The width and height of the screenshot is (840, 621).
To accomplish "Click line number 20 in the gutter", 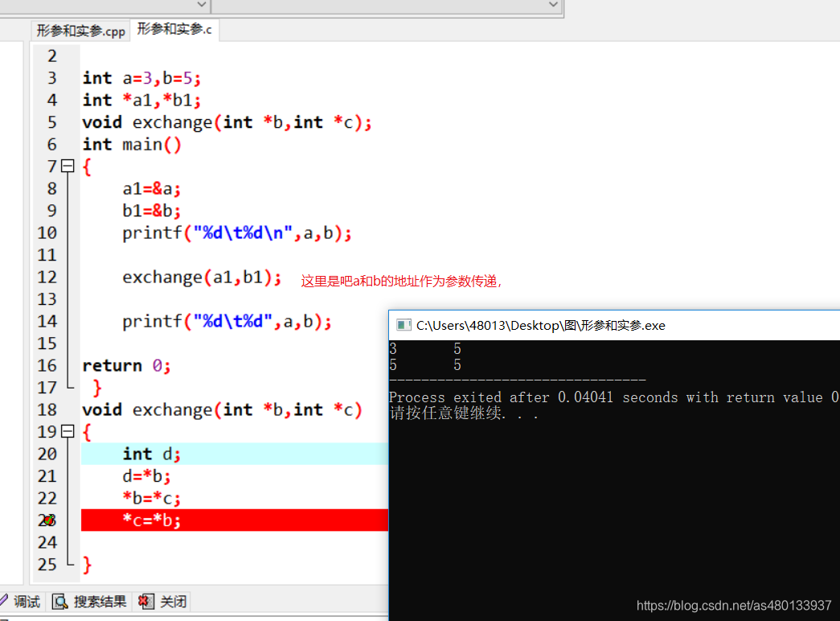I will (x=47, y=454).
